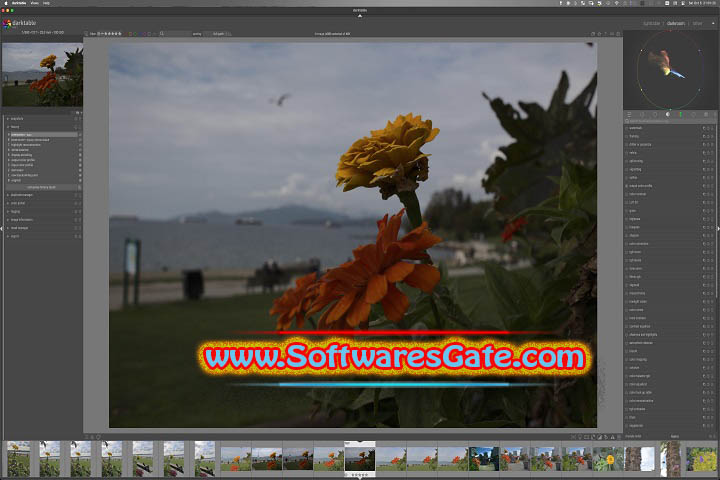Screen dimensions: 720x480
Task: Expand the mask manager panel
Action: pos(8,228)
